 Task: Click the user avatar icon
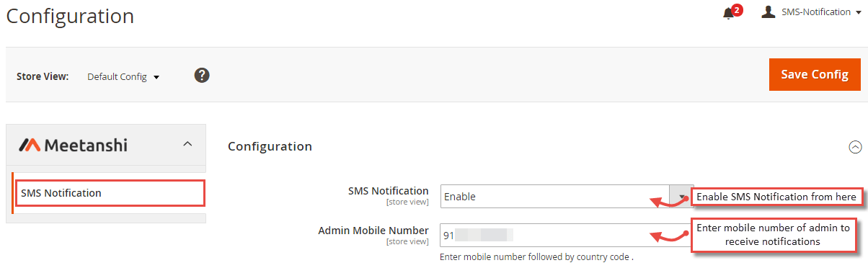769,12
